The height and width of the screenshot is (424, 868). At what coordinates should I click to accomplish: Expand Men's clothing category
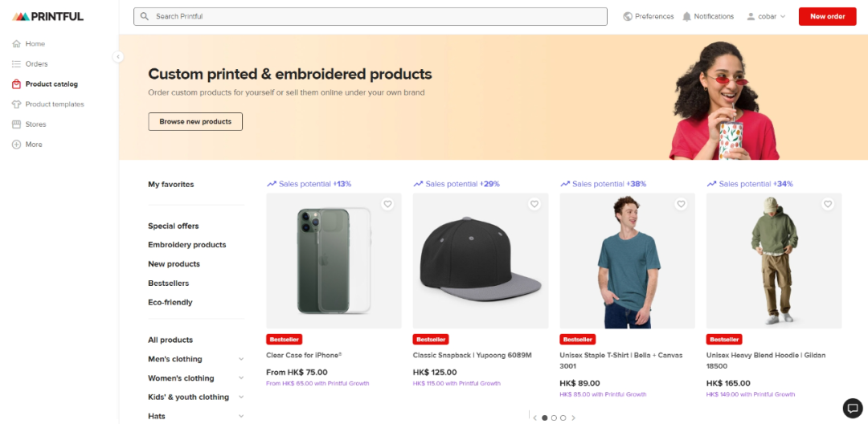pyautogui.click(x=241, y=359)
